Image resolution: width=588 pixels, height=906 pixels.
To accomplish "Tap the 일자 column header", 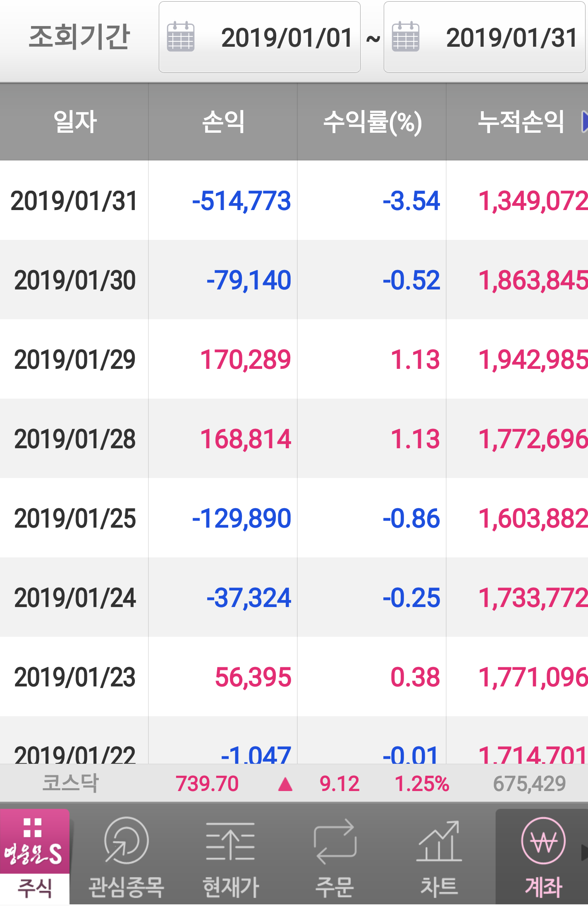I will click(74, 122).
